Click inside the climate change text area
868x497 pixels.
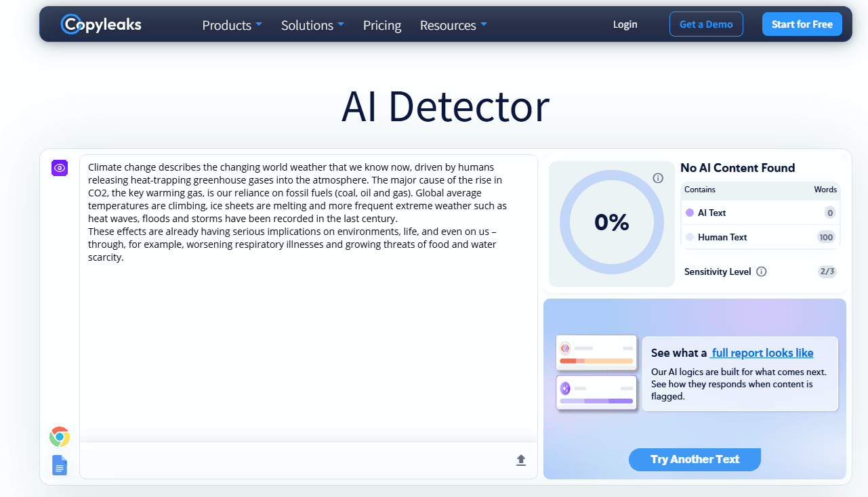pos(308,298)
